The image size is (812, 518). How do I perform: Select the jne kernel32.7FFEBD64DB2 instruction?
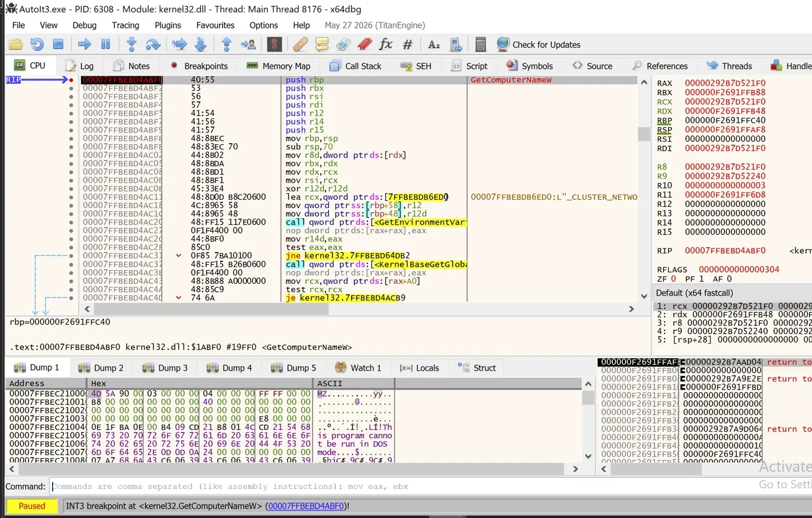coord(347,255)
